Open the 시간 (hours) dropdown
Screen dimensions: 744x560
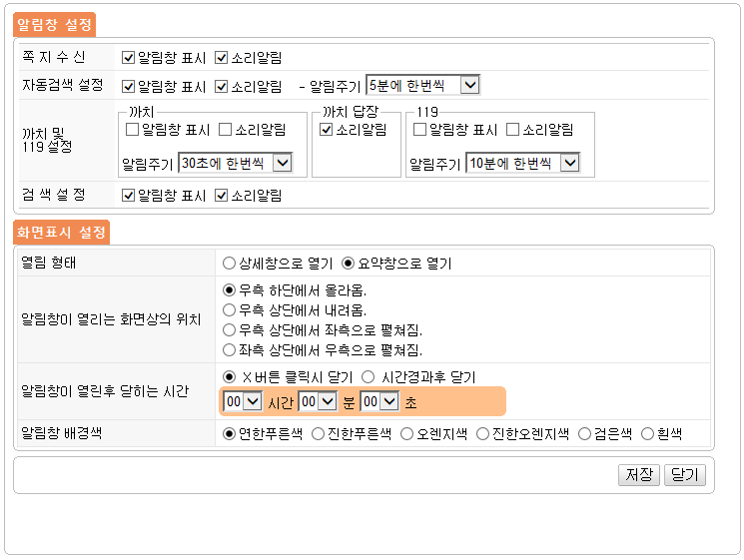pyautogui.click(x=243, y=401)
